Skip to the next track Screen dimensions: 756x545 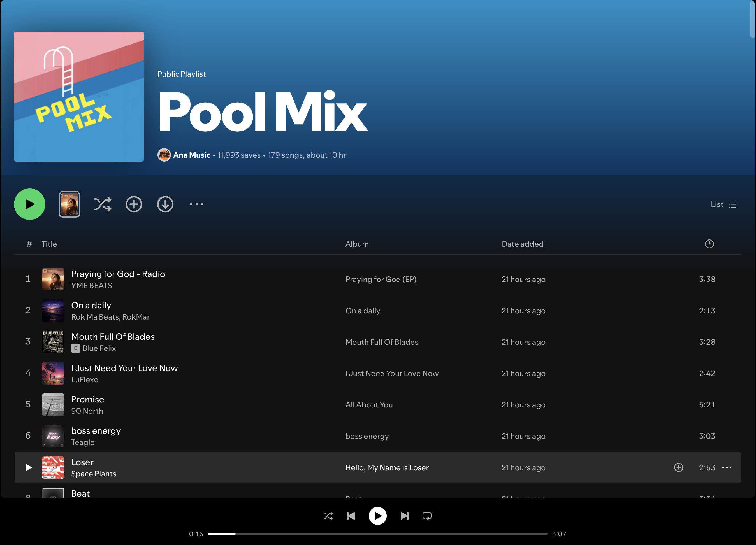click(404, 516)
